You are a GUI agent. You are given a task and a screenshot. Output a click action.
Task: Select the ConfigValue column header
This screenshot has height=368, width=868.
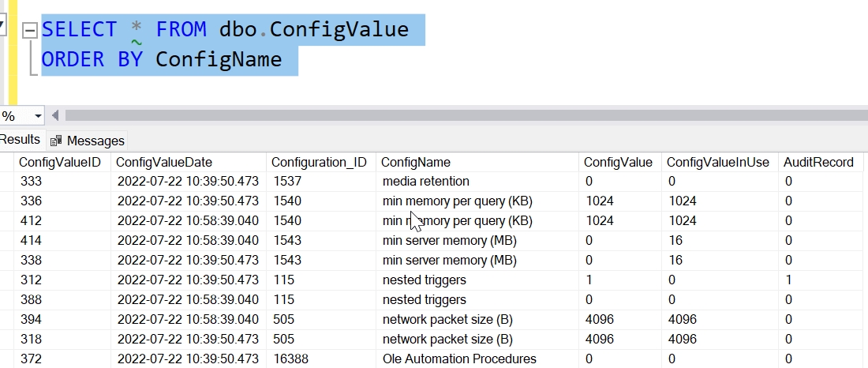click(618, 162)
